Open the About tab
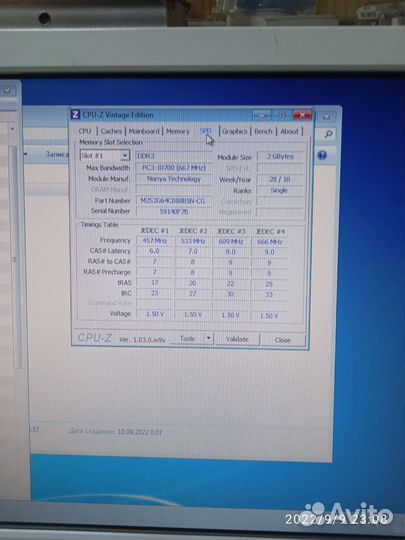405x540 pixels. coord(289,131)
